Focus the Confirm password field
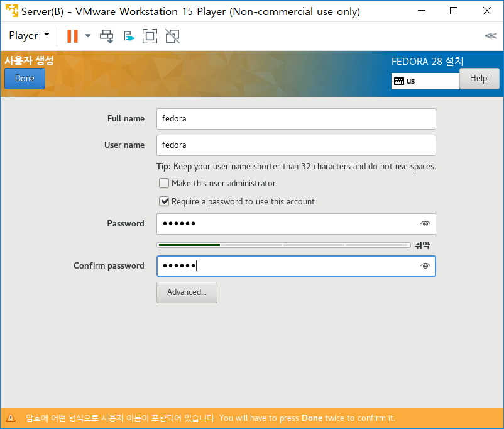This screenshot has height=429, width=504. click(296, 266)
